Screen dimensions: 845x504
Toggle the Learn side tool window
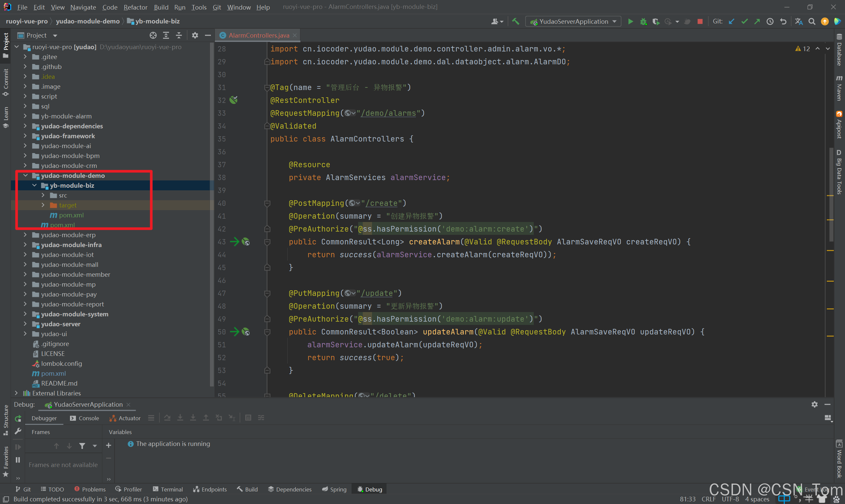(x=5, y=117)
